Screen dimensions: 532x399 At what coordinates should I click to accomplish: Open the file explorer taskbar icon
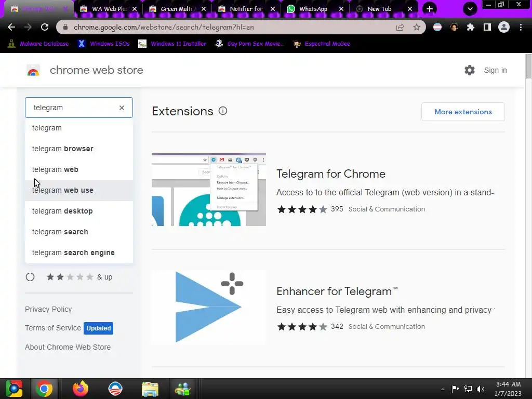coord(150,389)
